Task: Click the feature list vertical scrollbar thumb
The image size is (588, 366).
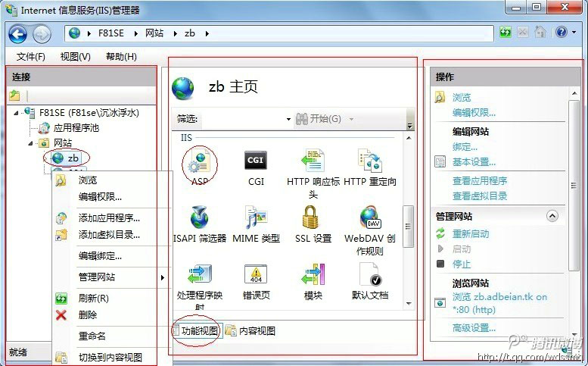Action: click(409, 227)
